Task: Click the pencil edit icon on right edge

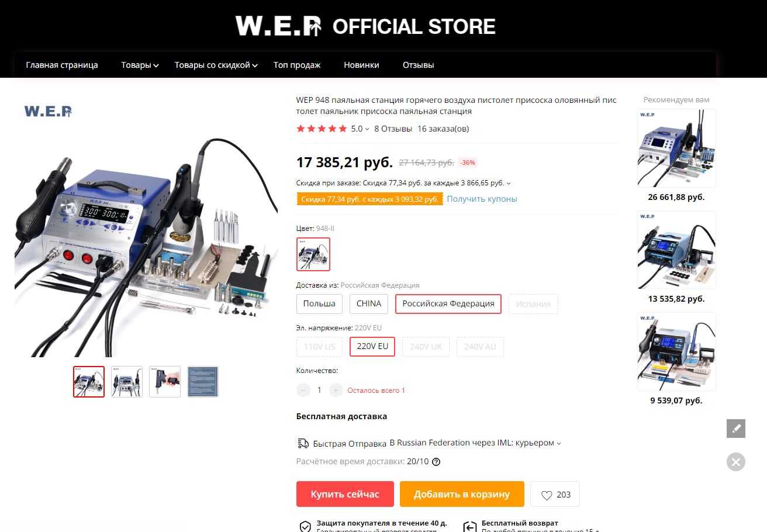Action: 736,429
